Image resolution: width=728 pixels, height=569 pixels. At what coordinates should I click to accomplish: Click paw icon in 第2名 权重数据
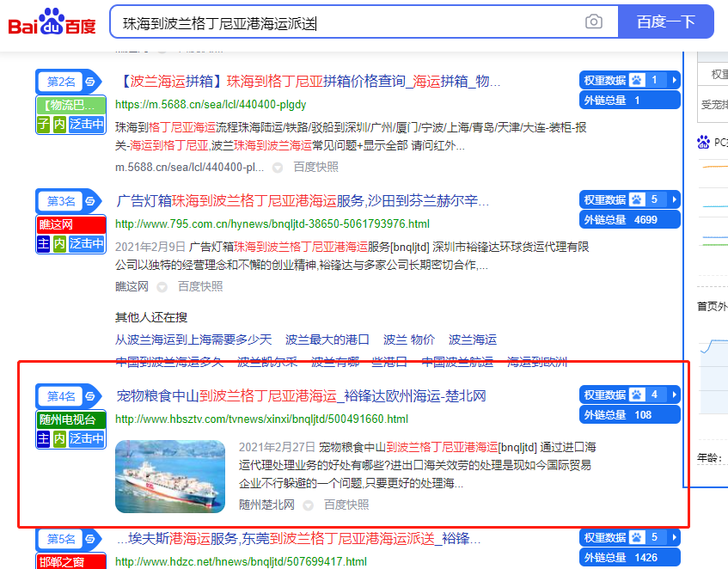637,80
